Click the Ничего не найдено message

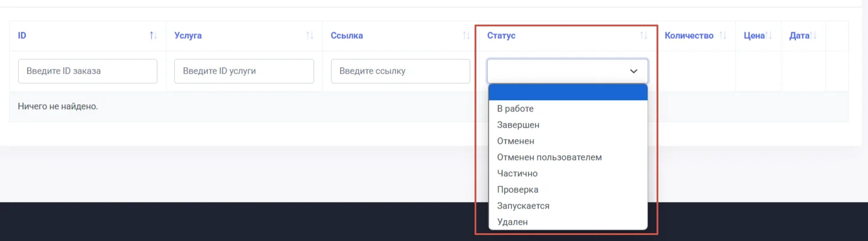tap(58, 107)
